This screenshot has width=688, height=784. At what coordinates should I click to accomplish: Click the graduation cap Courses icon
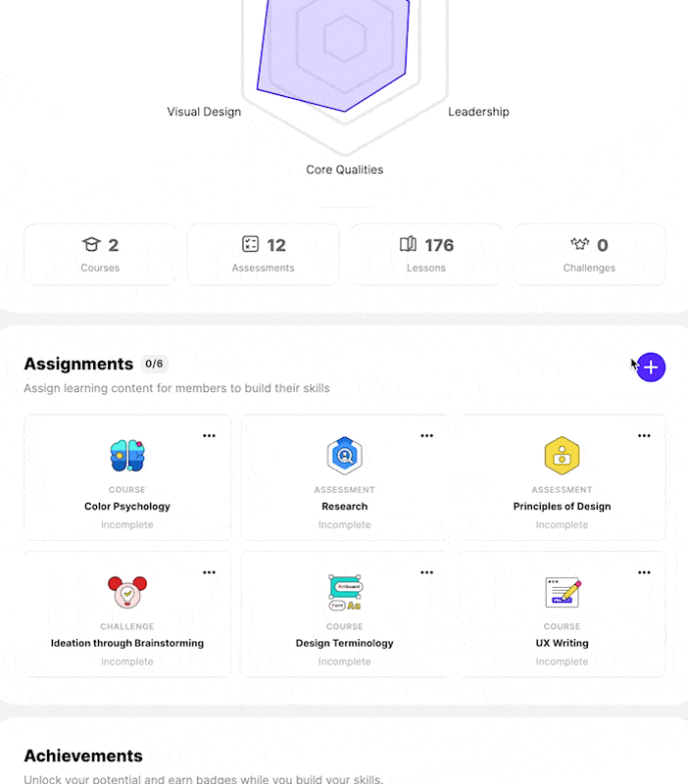(91, 244)
